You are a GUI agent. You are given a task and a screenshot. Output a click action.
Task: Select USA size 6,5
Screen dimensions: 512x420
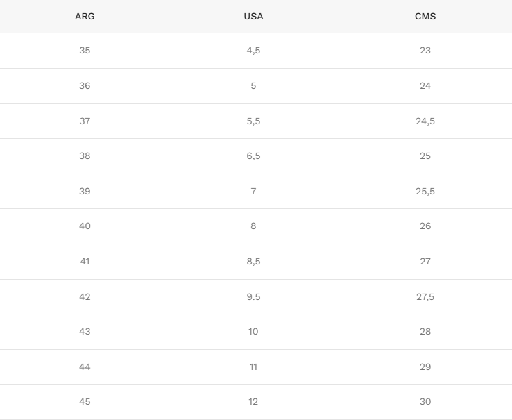coord(253,156)
